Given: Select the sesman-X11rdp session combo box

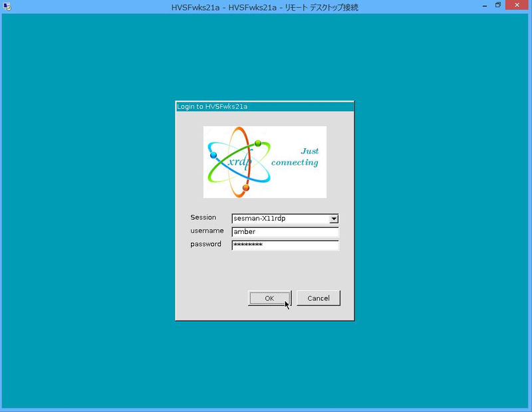Looking at the screenshot, I should [x=280, y=219].
